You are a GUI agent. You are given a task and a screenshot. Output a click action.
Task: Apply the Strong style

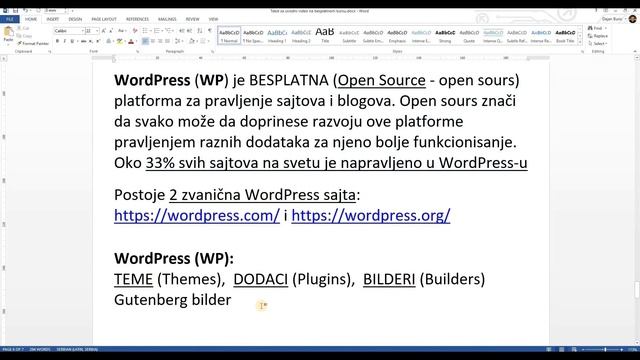(x=445, y=36)
